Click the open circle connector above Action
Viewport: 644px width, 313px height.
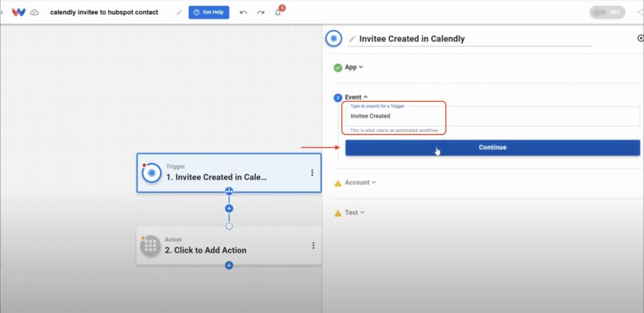[229, 226]
